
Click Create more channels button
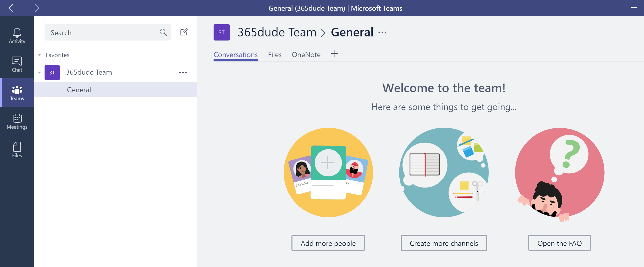point(444,243)
